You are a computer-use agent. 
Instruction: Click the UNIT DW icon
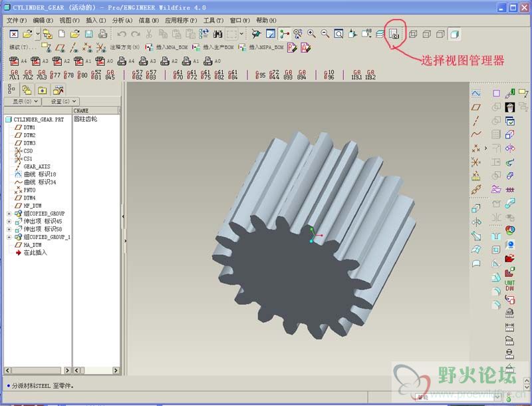tap(510, 285)
